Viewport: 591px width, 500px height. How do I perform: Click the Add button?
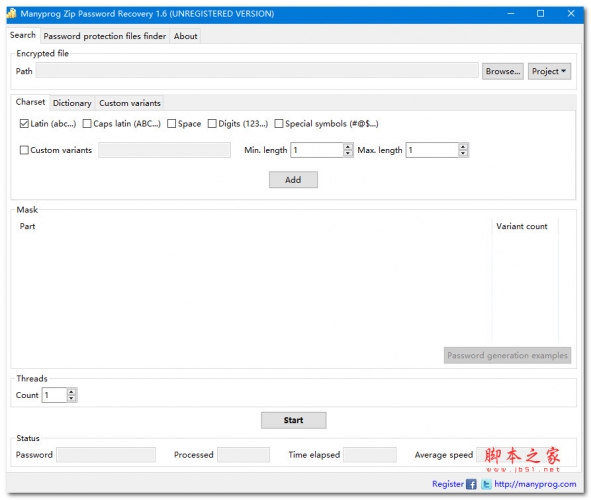293,180
